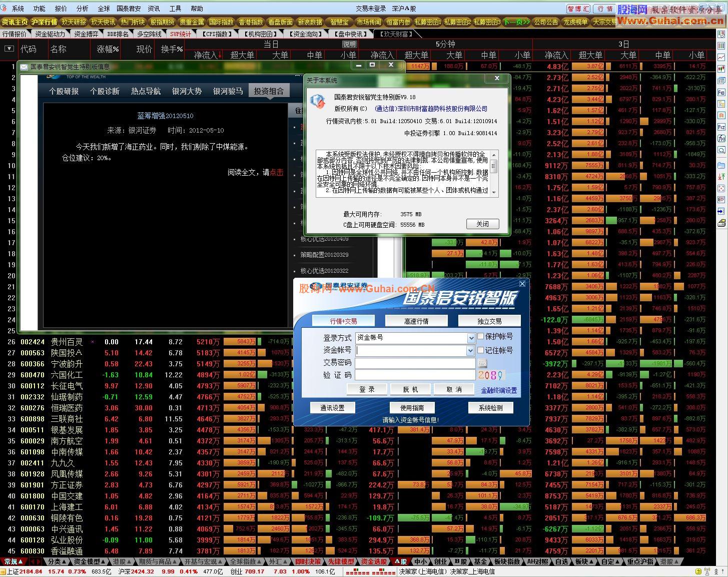Open the 自 self-selected stocks icon
The width and height of the screenshot is (728, 577).
click(721, 116)
